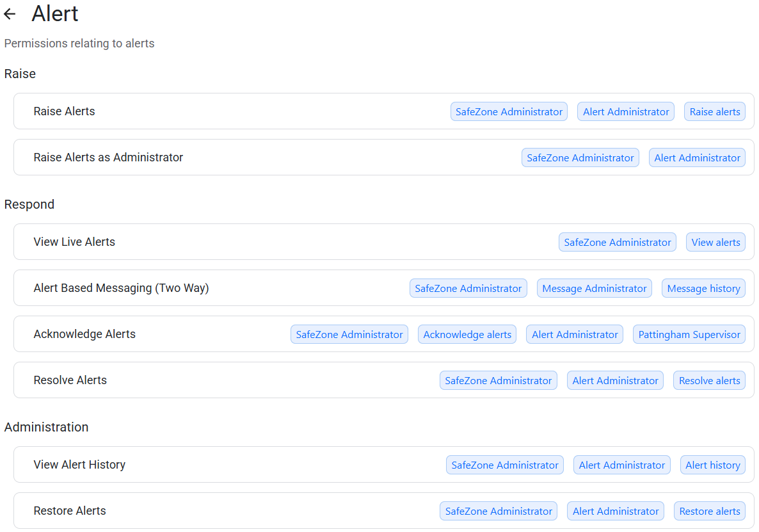759x532 pixels.
Task: Open SafeZone Administrator in View Live Alerts row
Action: 617,242
